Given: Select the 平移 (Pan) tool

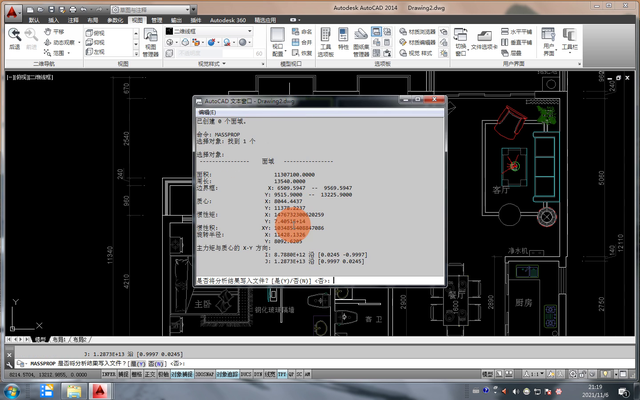Looking at the screenshot, I should (54, 31).
